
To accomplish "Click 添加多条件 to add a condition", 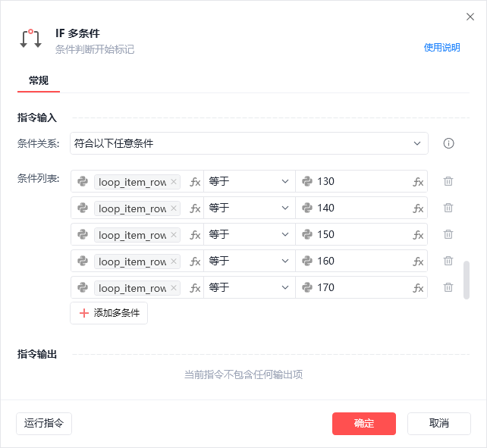I will 108,313.
